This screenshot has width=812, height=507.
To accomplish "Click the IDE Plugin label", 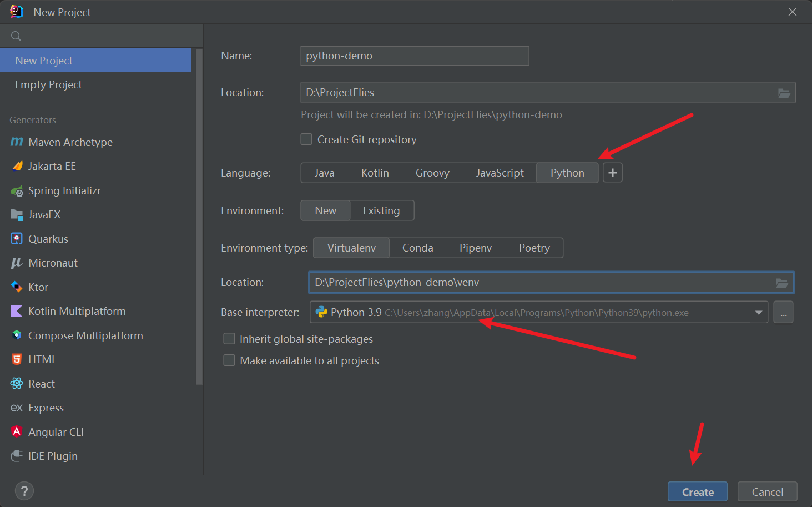I will point(53,456).
